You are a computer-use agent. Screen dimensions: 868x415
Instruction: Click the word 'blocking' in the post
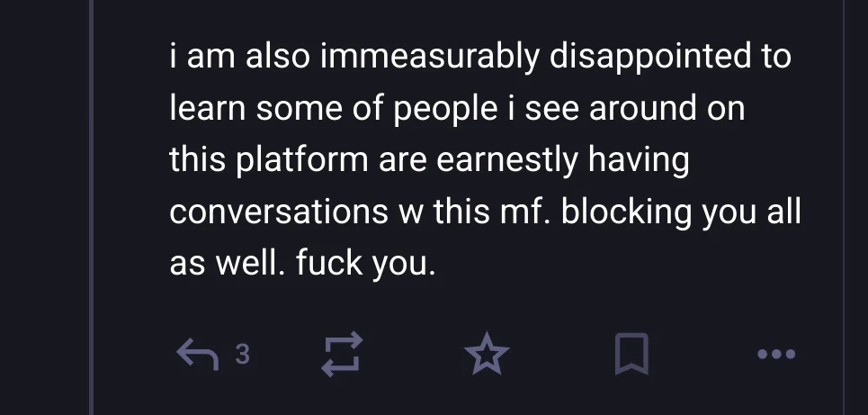pyautogui.click(x=627, y=212)
